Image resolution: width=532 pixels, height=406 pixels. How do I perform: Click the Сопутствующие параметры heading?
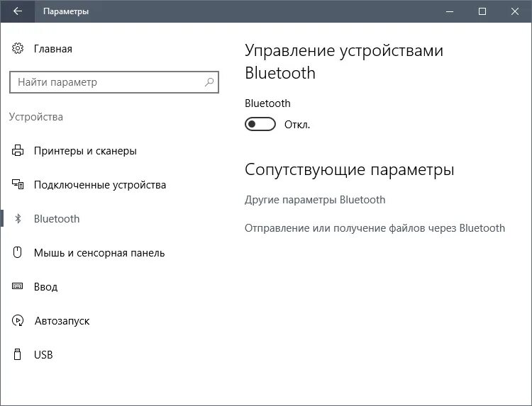point(349,169)
